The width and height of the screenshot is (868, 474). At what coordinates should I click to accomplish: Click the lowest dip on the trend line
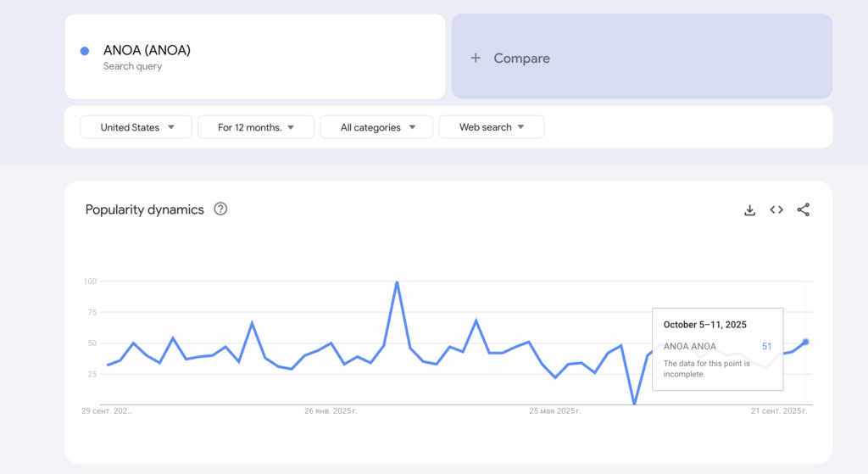634,404
